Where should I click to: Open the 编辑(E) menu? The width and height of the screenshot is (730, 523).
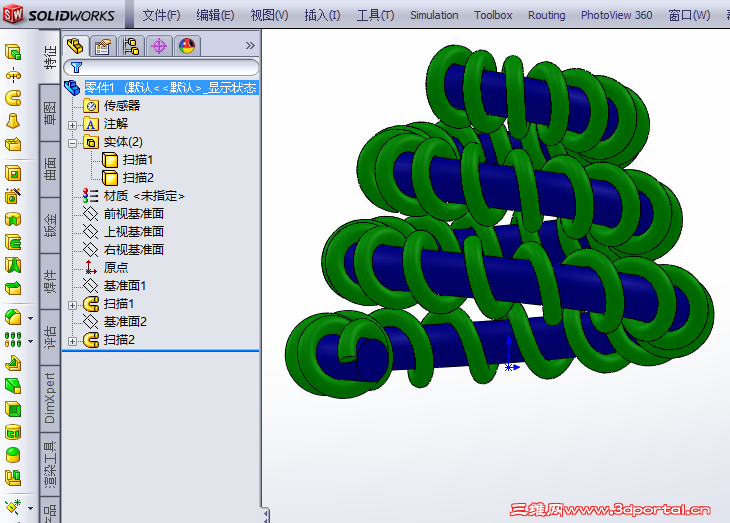coord(215,15)
